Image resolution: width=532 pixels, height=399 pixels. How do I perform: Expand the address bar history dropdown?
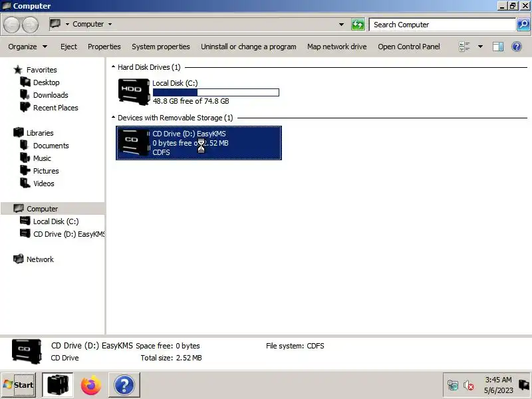point(342,25)
